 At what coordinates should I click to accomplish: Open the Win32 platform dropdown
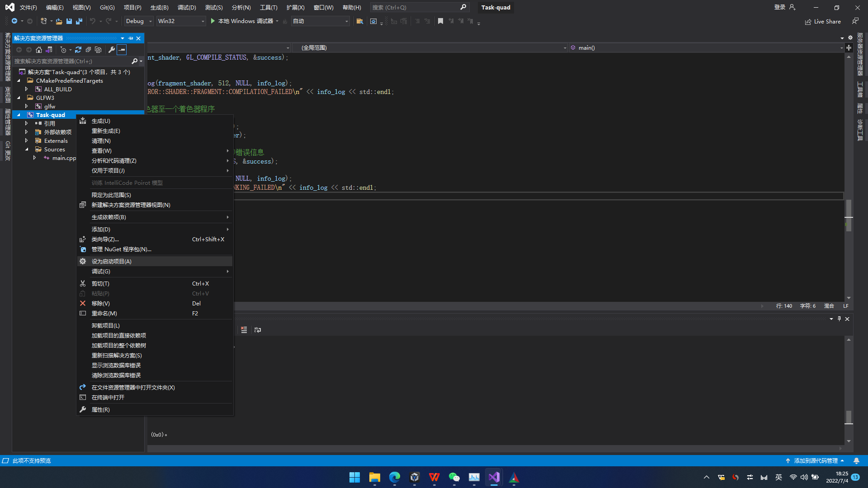[181, 21]
